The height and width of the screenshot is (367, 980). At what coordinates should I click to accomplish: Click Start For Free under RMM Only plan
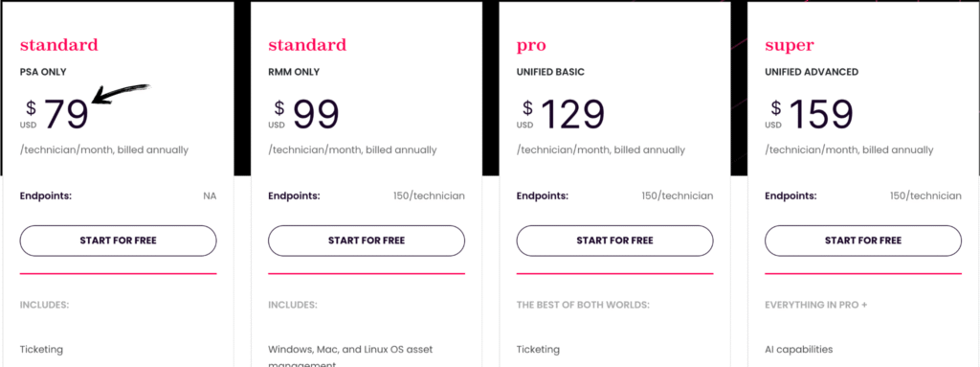tap(367, 241)
